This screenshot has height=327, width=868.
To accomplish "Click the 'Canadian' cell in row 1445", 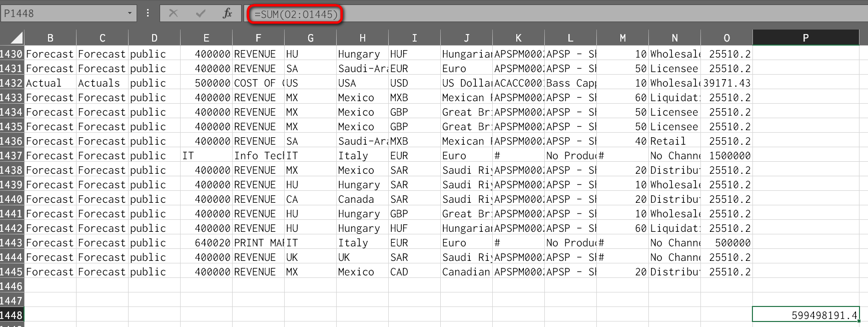I will pos(467,272).
